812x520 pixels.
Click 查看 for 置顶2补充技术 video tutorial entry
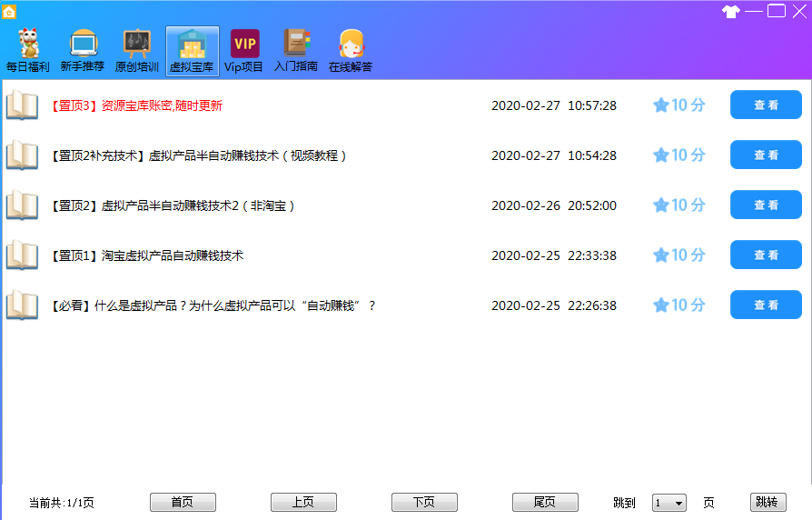[766, 155]
